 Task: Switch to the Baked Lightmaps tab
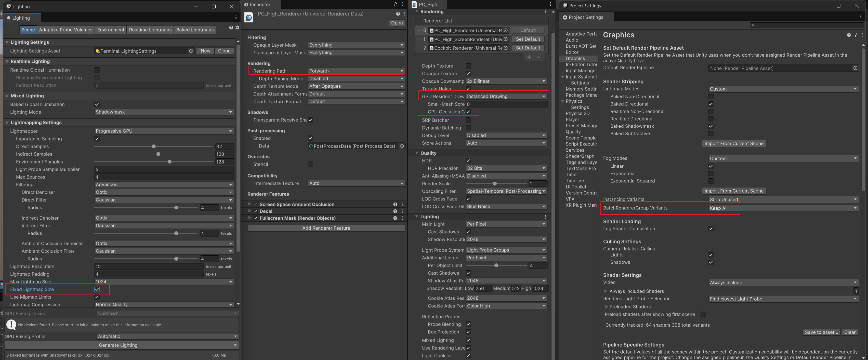pos(195,30)
